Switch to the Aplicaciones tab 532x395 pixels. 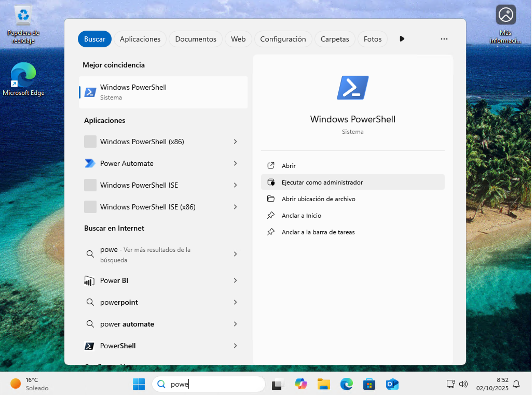(x=140, y=39)
